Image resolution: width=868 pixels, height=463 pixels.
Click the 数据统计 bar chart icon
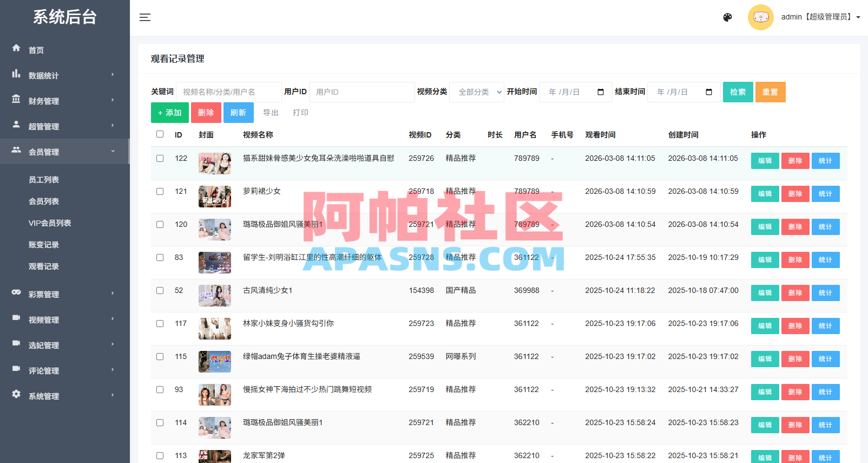[16, 74]
